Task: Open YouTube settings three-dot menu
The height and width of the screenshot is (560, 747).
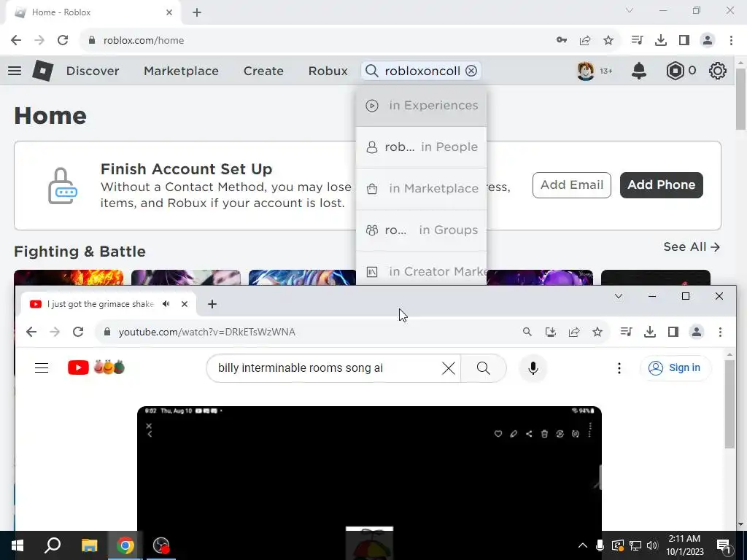Action: pyautogui.click(x=619, y=368)
